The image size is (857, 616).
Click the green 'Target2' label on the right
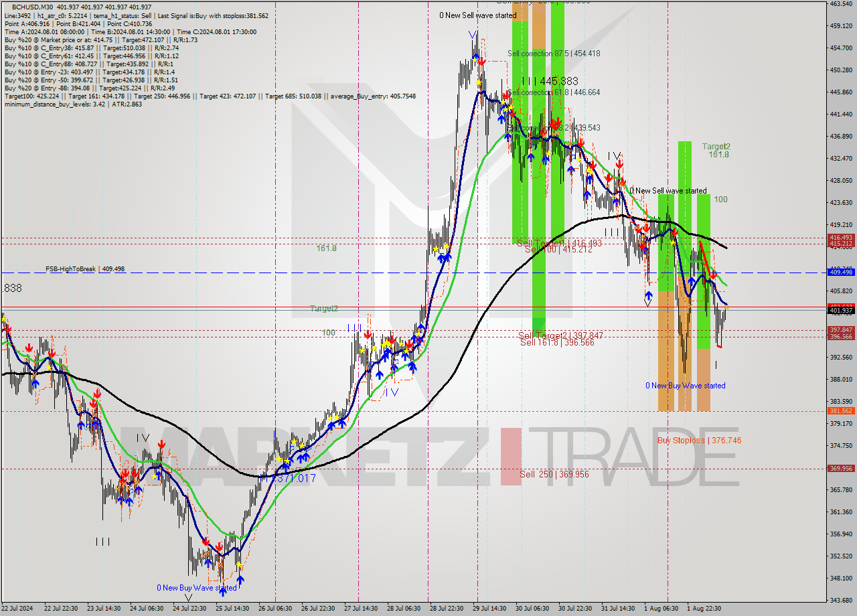716,146
